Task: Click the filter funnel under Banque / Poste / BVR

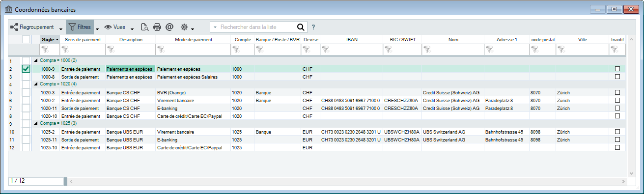Action: (x=260, y=49)
